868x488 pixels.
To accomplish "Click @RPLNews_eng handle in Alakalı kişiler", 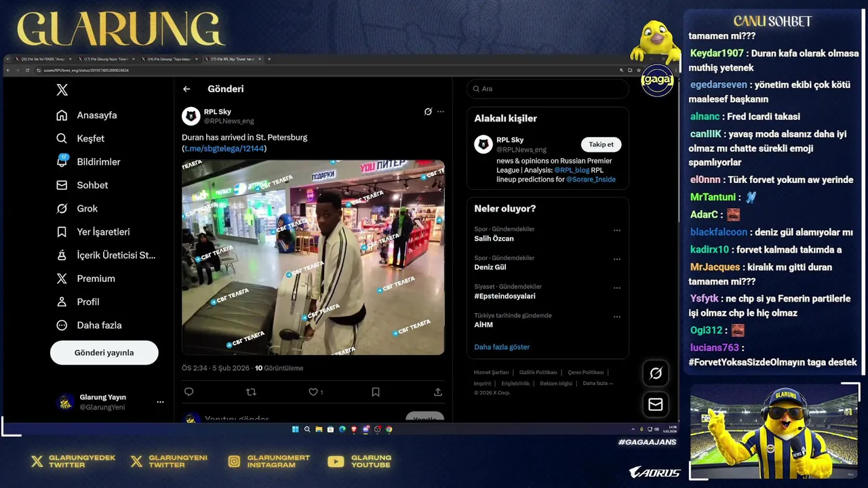I will tap(521, 150).
